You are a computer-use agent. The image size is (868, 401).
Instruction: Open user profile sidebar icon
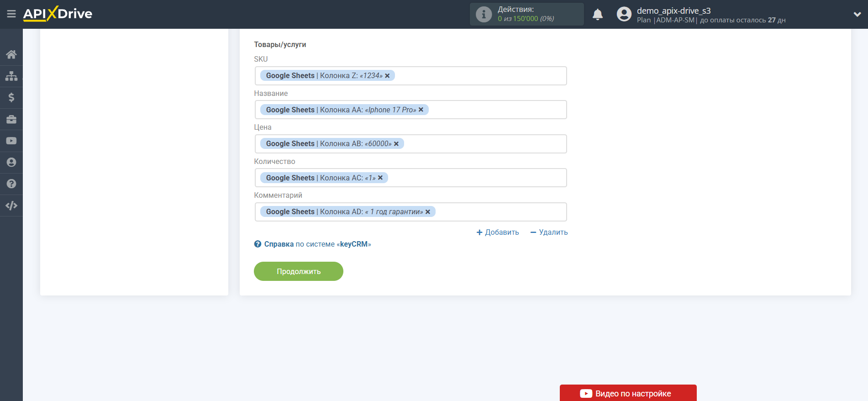(x=11, y=162)
